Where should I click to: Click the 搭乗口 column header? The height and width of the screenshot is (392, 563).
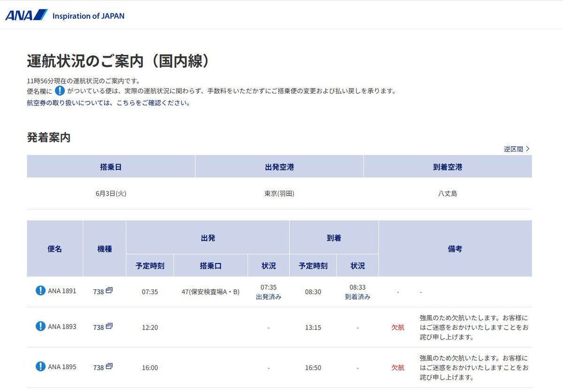tap(211, 265)
